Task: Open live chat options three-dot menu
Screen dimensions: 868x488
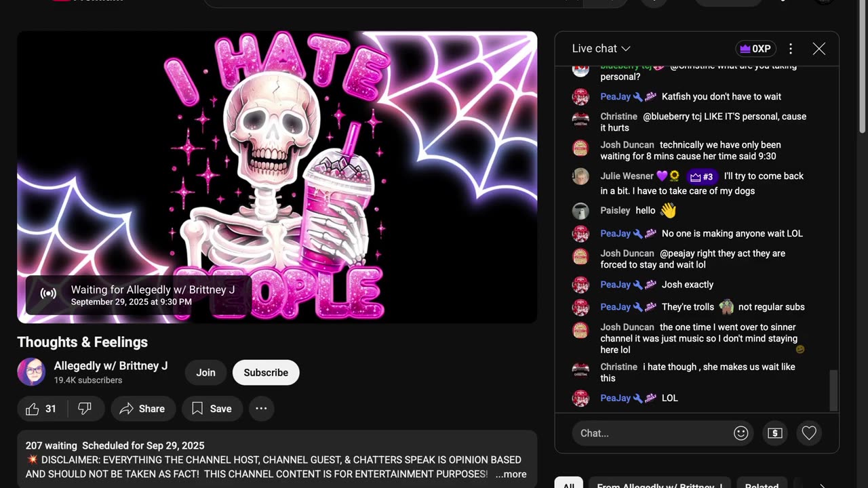Action: pos(791,49)
